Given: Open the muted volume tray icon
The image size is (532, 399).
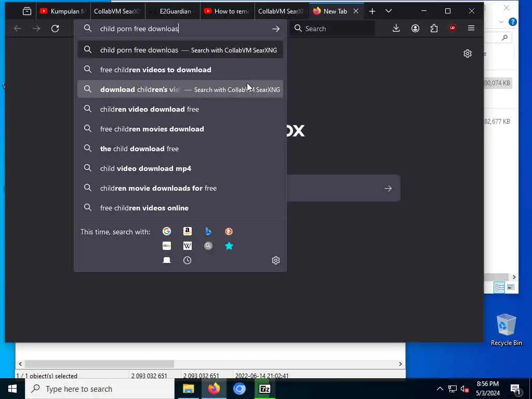Looking at the screenshot, I should pyautogui.click(x=465, y=389).
